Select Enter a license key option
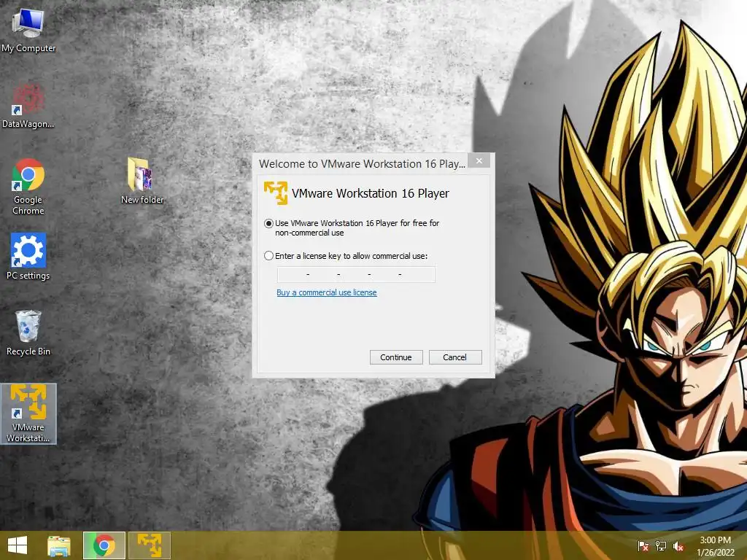The image size is (747, 560). 268,256
